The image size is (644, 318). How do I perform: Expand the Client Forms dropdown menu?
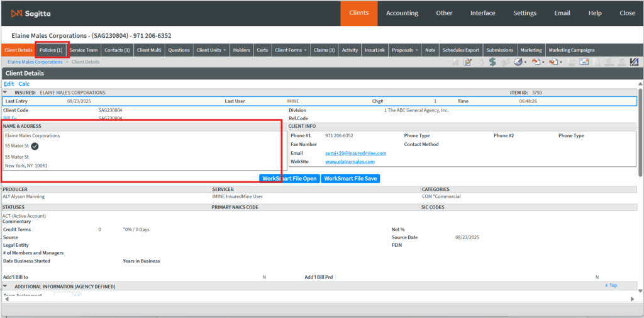pyautogui.click(x=291, y=50)
